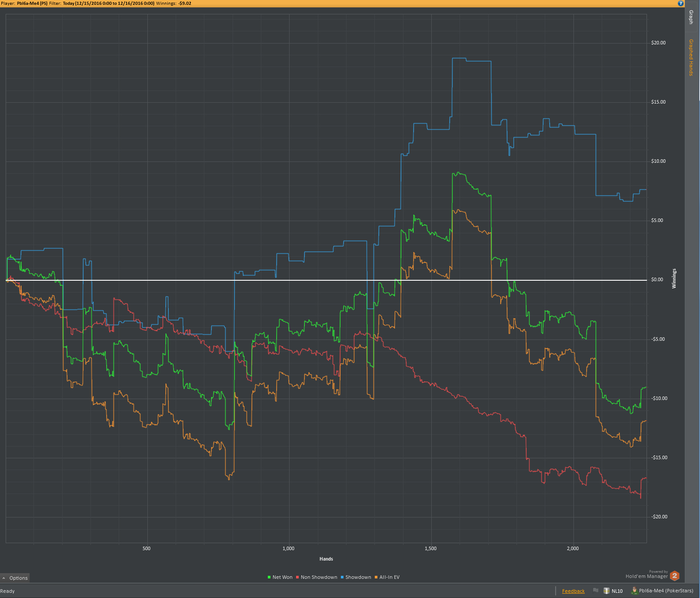
Task: Click the 2,000 x-axis label
Action: (573, 548)
